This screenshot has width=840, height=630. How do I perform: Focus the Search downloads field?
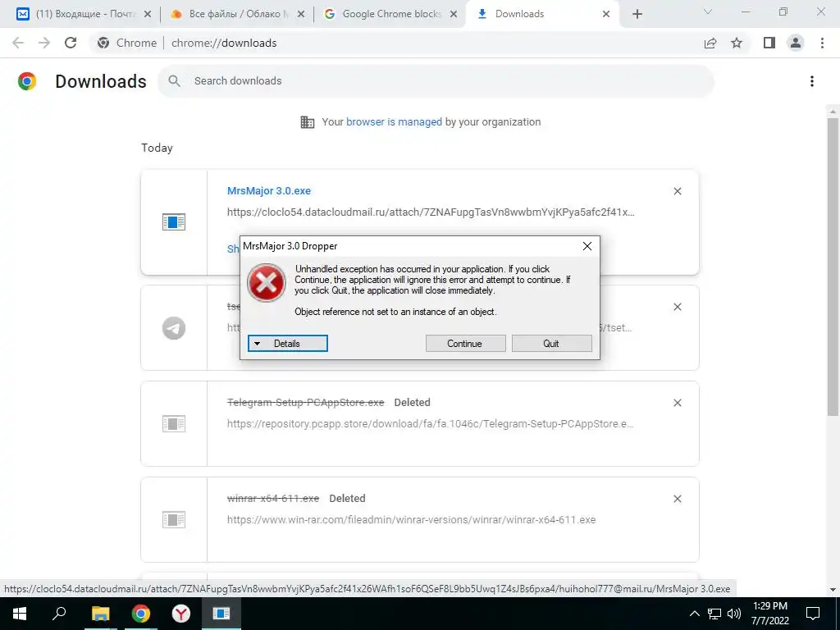pos(436,81)
